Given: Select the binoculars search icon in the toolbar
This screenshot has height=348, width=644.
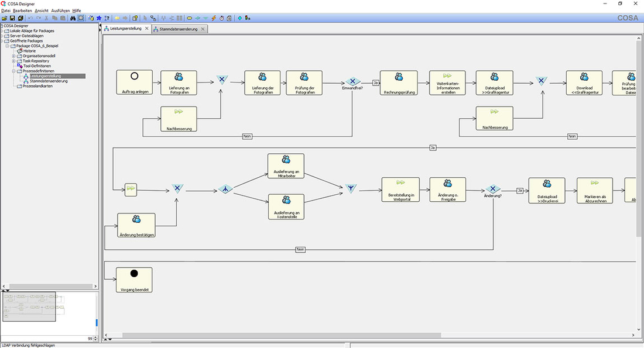Looking at the screenshot, I should click(x=73, y=18).
